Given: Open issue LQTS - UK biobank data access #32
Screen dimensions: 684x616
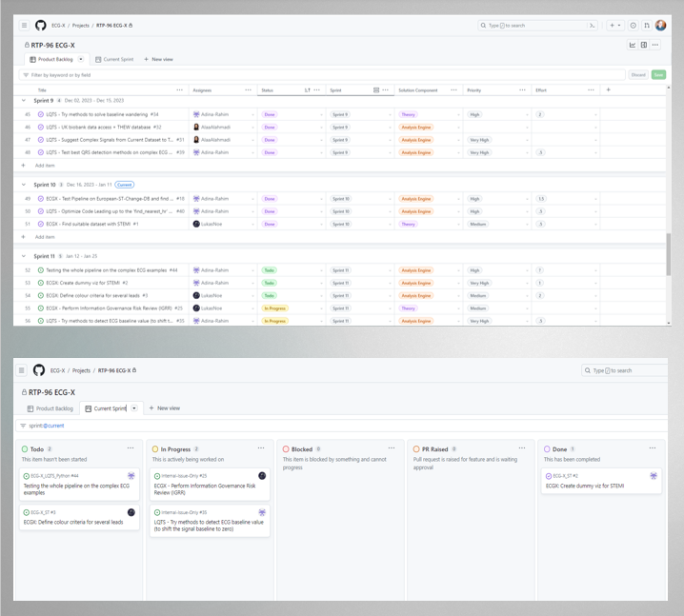Looking at the screenshot, I should pos(104,128).
